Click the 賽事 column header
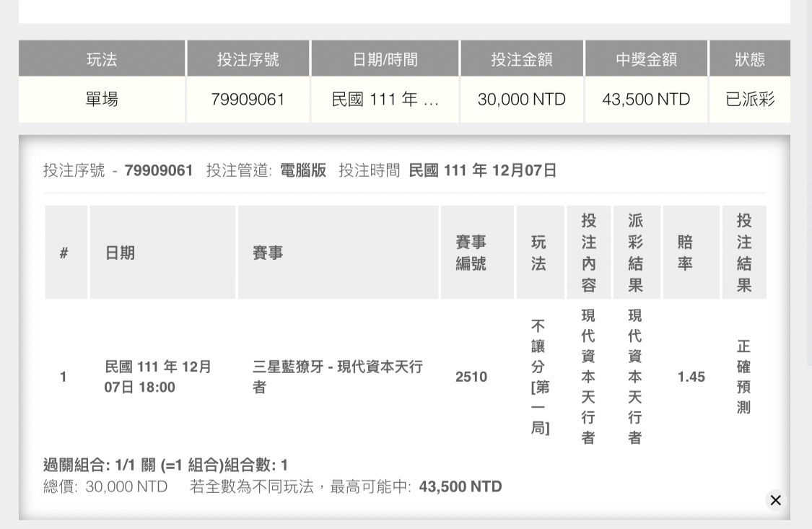The height and width of the screenshot is (529, 812). tap(339, 252)
